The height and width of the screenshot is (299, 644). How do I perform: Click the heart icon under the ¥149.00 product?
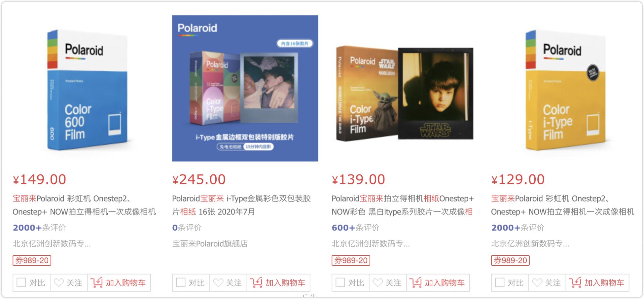click(x=59, y=283)
